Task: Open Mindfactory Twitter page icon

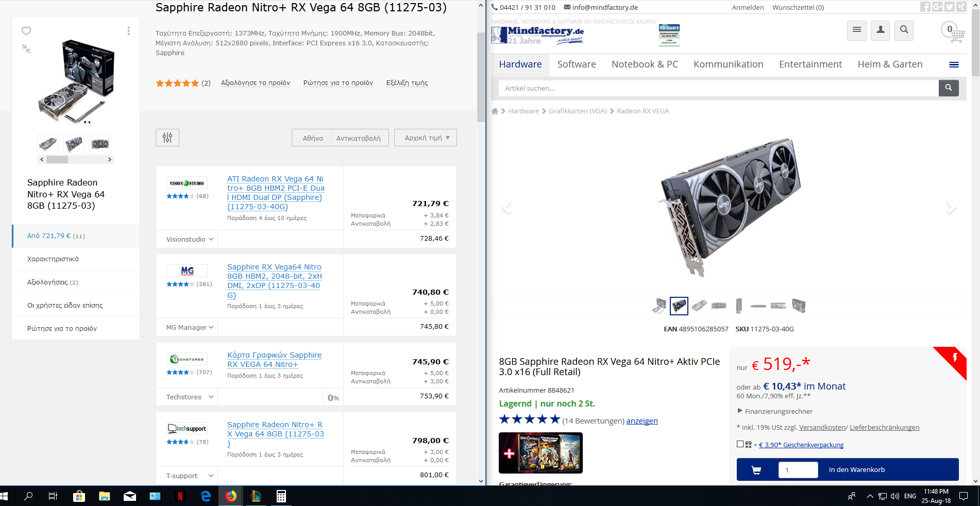Action: [949, 7]
